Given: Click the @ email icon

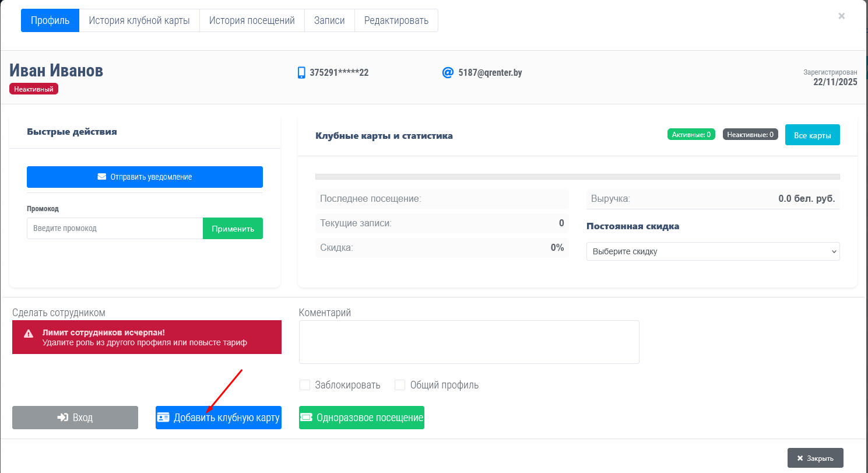Looking at the screenshot, I should 448,73.
